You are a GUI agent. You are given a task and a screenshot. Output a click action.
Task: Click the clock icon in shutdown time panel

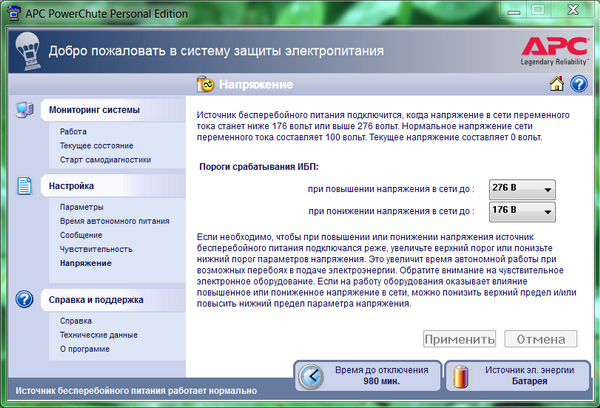(x=311, y=377)
